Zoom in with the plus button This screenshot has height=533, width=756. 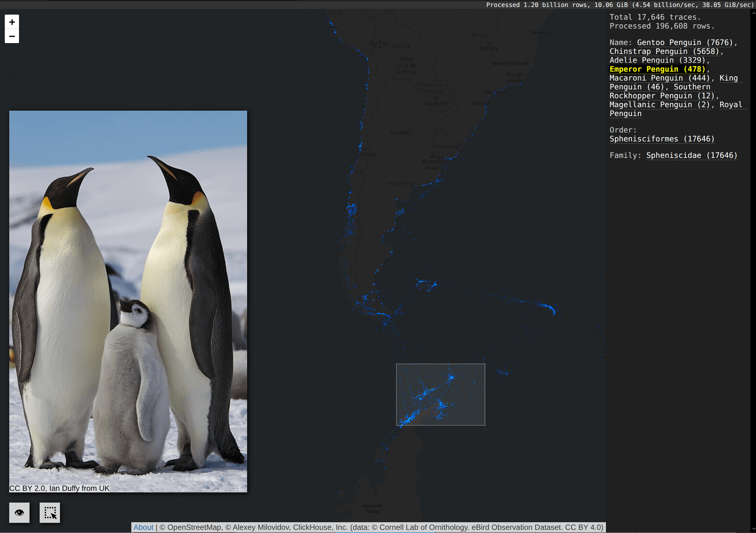(12, 22)
